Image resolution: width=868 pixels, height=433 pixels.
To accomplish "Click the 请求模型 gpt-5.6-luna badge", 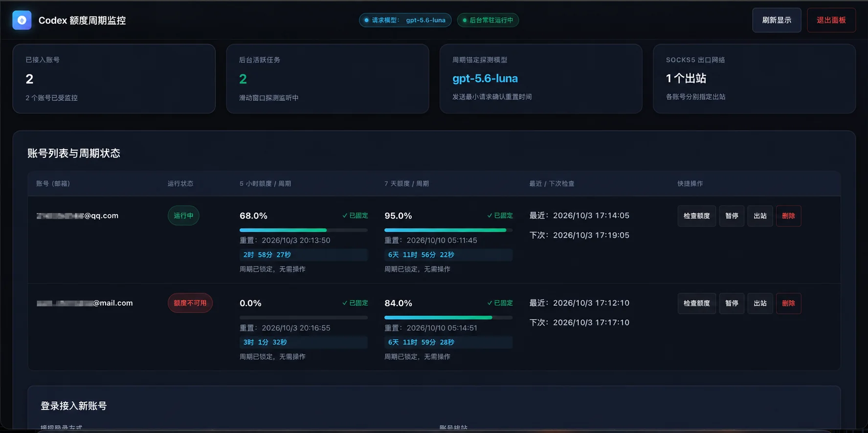I will (405, 20).
